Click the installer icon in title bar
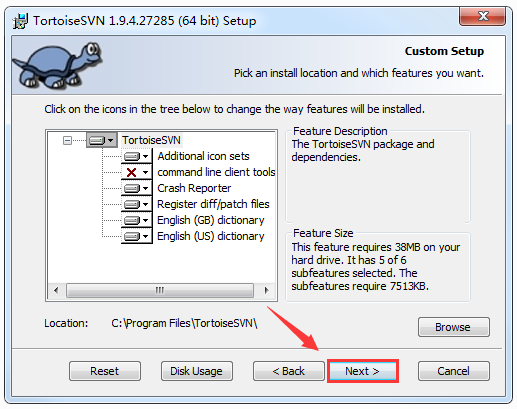The image size is (517, 409). 20,21
